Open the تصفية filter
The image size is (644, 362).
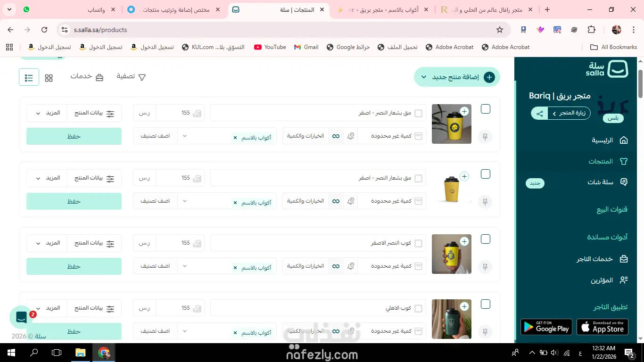click(132, 76)
